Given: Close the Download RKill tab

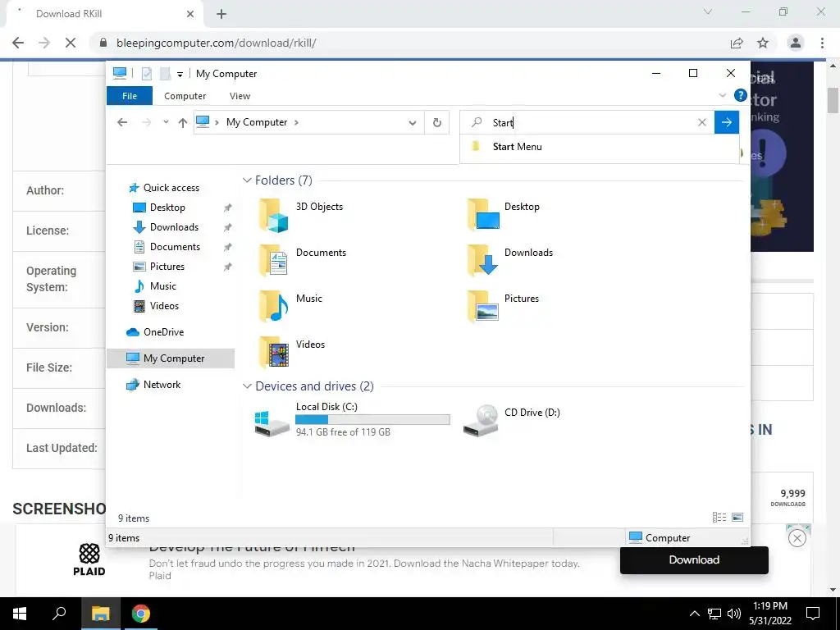Looking at the screenshot, I should [x=190, y=14].
